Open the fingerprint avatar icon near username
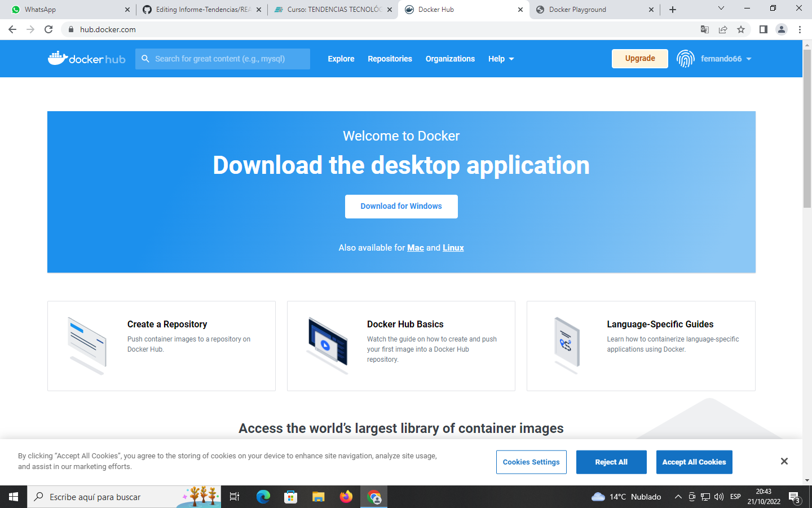The width and height of the screenshot is (812, 508). point(686,58)
